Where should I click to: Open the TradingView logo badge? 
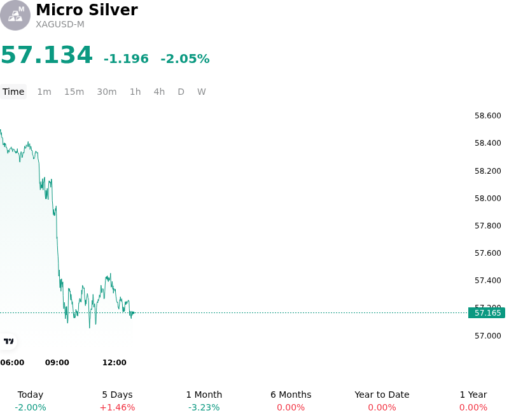8,341
